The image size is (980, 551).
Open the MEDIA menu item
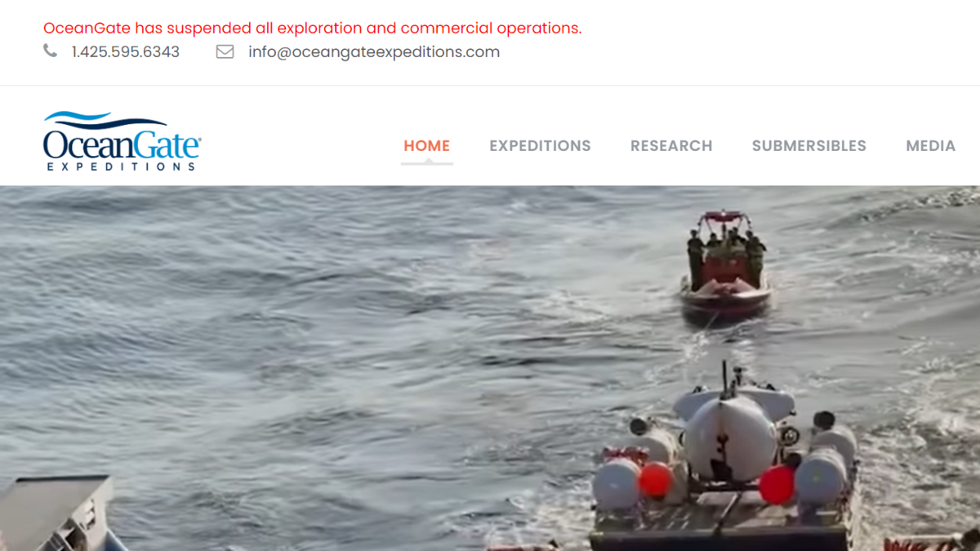click(x=930, y=145)
